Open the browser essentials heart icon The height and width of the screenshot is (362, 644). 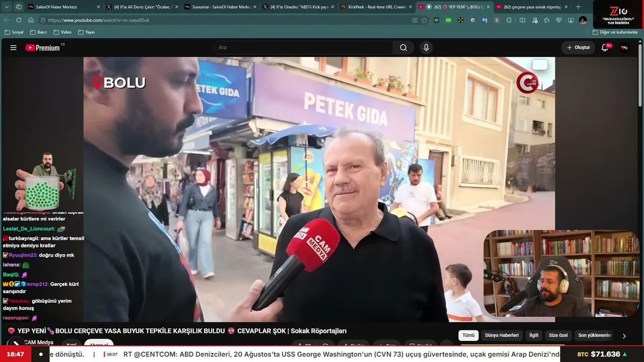558,20
